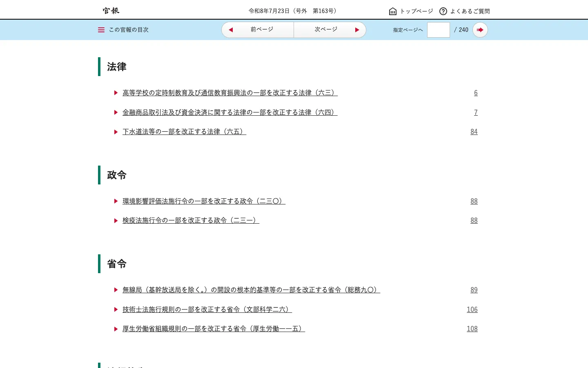Click page number 108 link
588x368 pixels.
coord(472,329)
